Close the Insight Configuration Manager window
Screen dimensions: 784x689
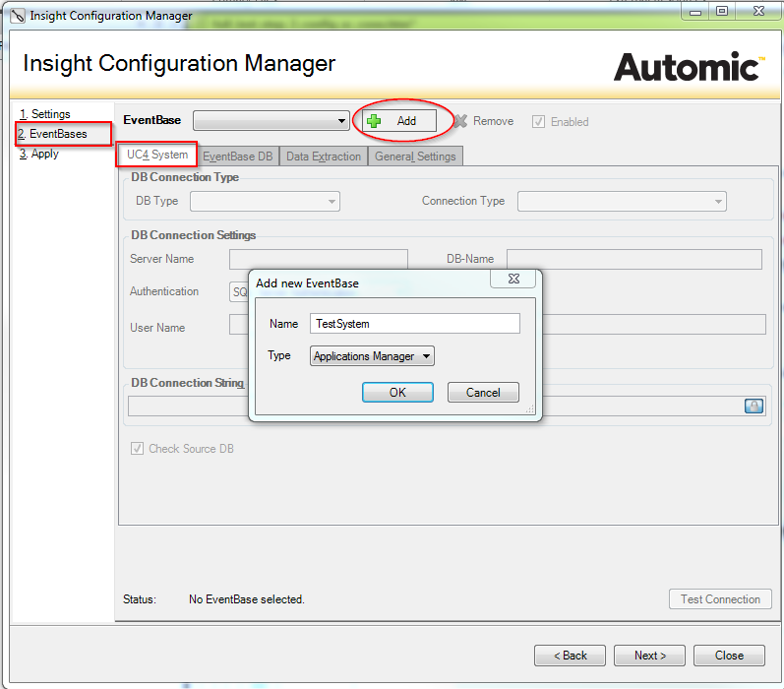[758, 11]
